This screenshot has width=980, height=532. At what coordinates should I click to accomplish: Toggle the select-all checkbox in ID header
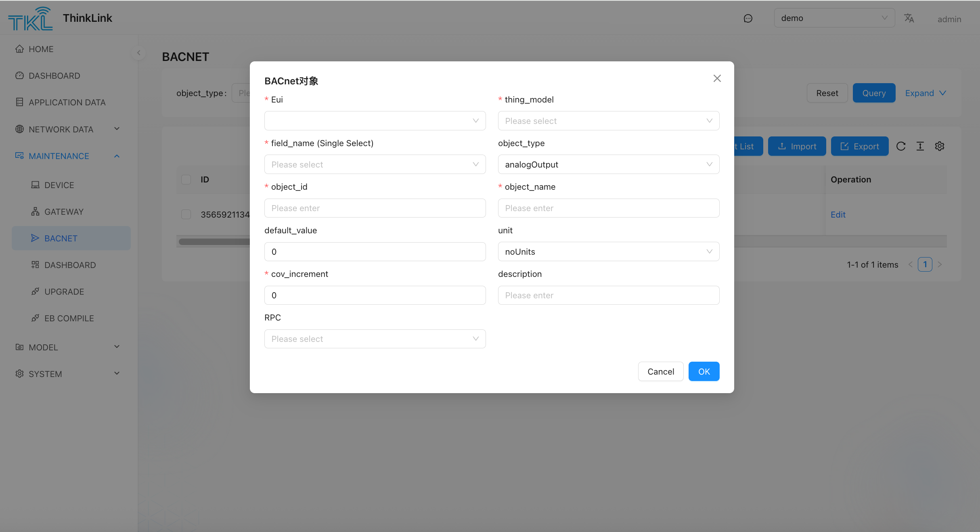(x=186, y=180)
